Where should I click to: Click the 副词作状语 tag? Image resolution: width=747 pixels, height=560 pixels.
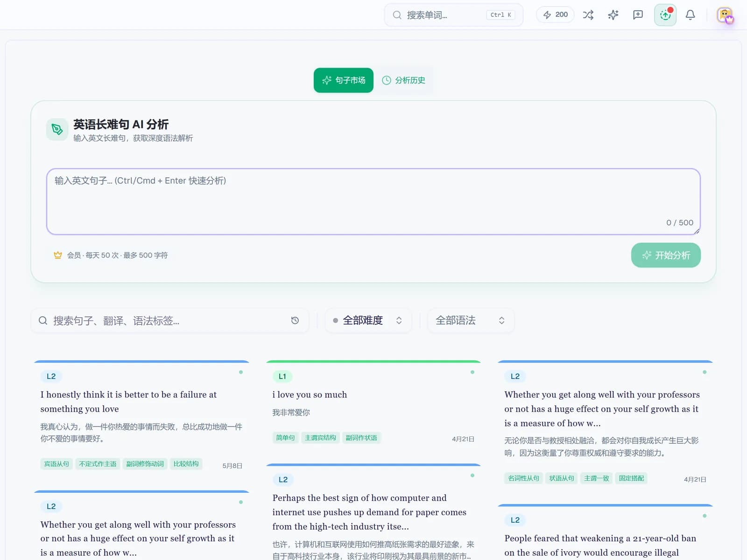(361, 438)
